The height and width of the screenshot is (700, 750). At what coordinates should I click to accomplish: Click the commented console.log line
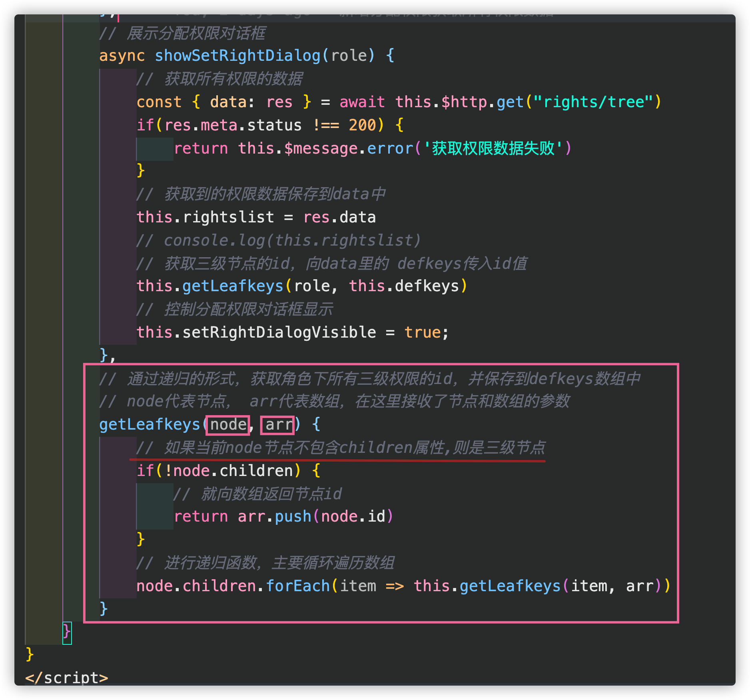click(279, 240)
